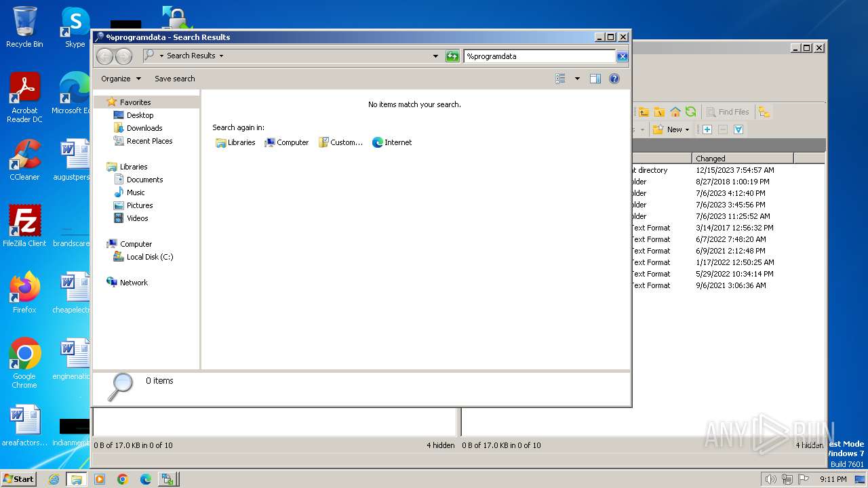Screen dimensions: 868x488
Task: Open address bar history dropdown arrow
Action: (x=435, y=56)
